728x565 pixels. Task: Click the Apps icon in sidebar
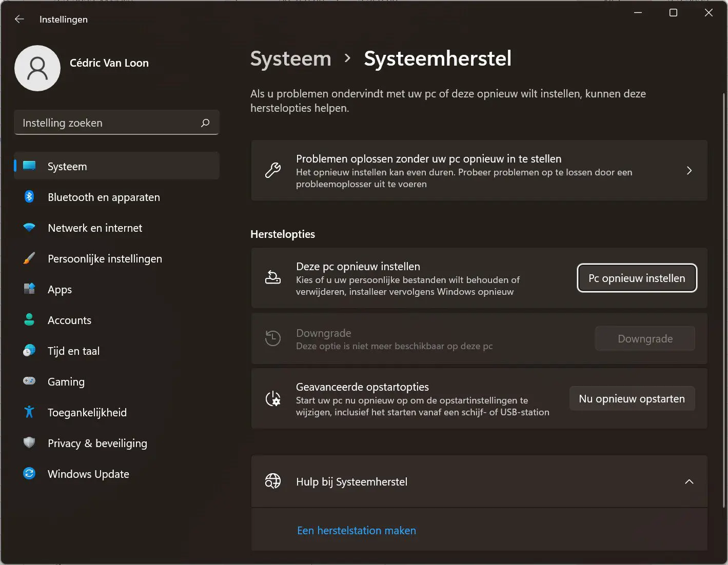(29, 289)
